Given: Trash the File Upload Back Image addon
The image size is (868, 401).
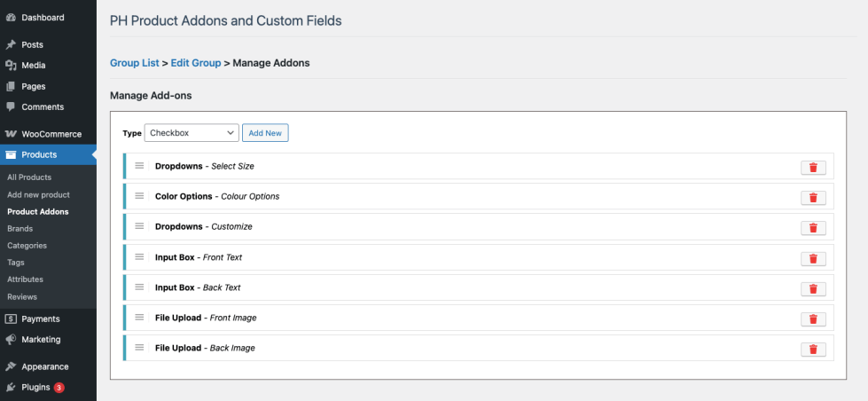Looking at the screenshot, I should click(813, 349).
